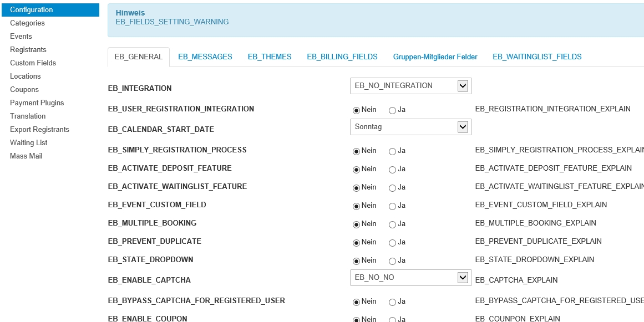The image size is (644, 322).
Task: Set EB_ACTIVATE_WAITINGLIST_FEATURE to Ja
Action: [393, 188]
